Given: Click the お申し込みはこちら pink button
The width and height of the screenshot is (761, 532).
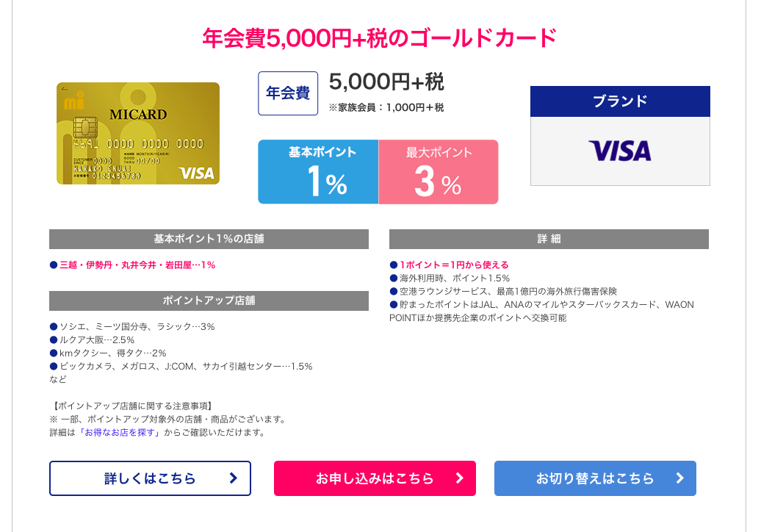Looking at the screenshot, I should click(375, 478).
